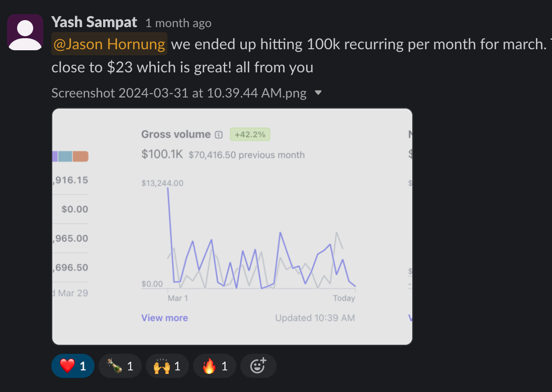This screenshot has height=392, width=552.
Task: Click the green +42.2% badge
Action: [250, 134]
